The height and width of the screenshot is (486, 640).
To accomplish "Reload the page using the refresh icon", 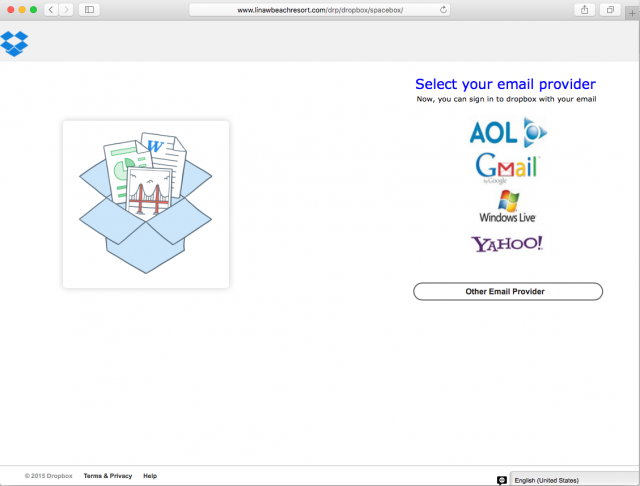I will pyautogui.click(x=443, y=10).
